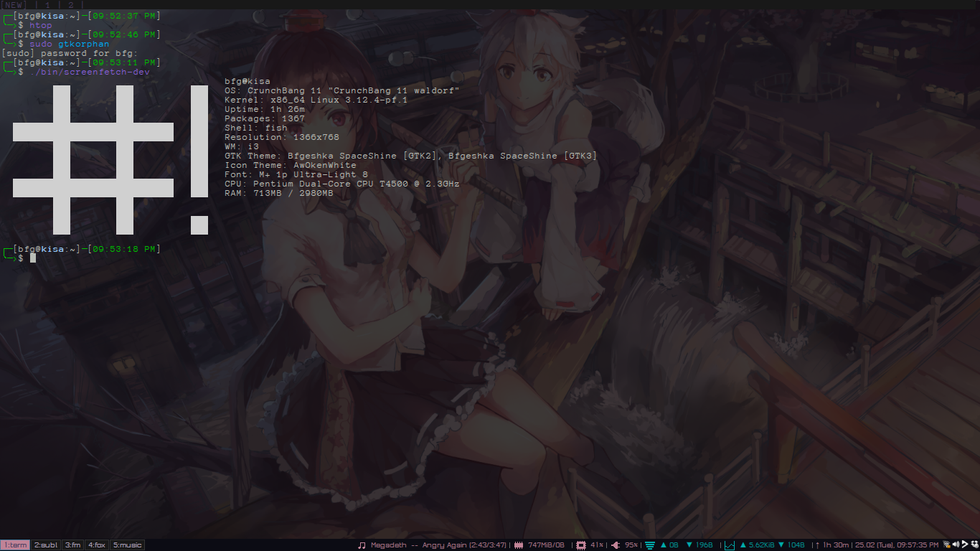Click the upload arrow next to 0B
Screen dimensions: 980x551
point(664,545)
